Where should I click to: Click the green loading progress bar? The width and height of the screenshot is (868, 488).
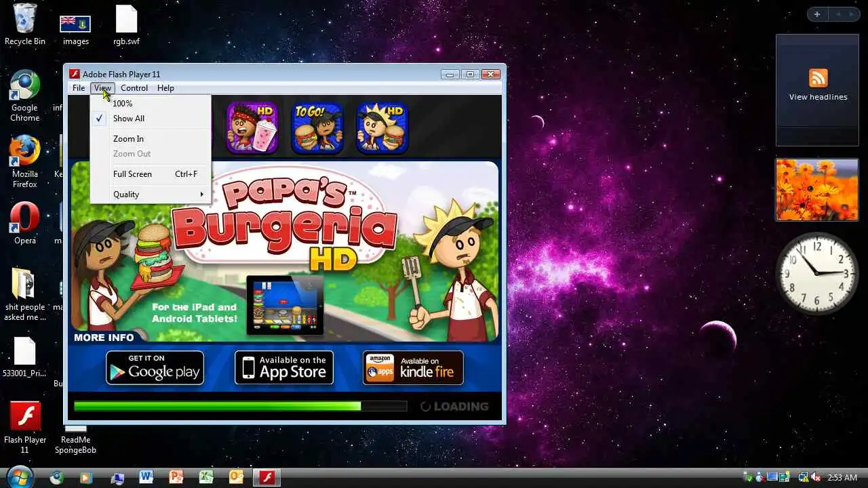coord(240,406)
